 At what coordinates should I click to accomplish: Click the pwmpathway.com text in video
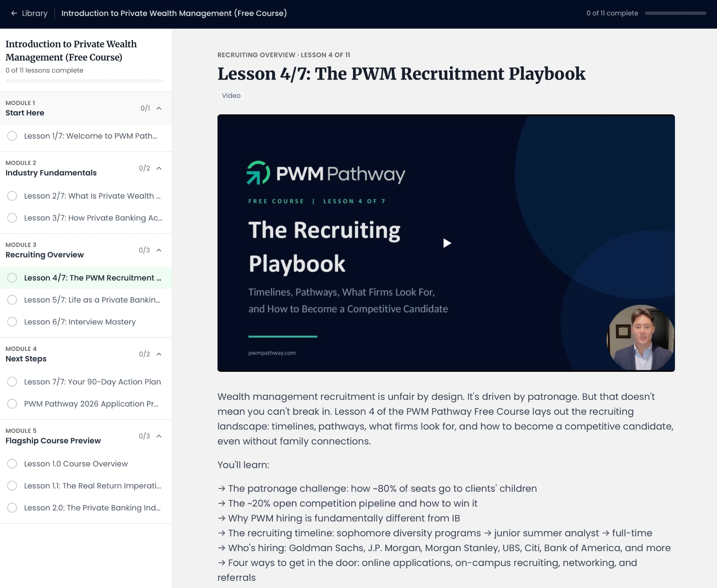272,353
